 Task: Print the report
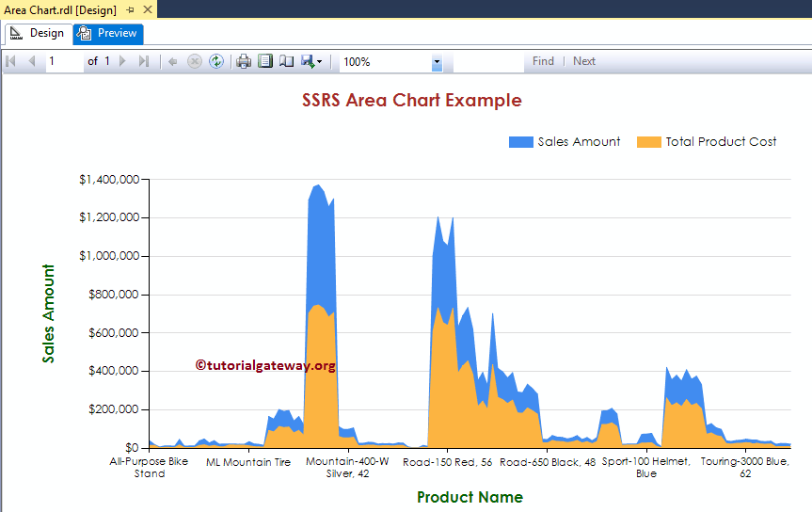(244, 61)
